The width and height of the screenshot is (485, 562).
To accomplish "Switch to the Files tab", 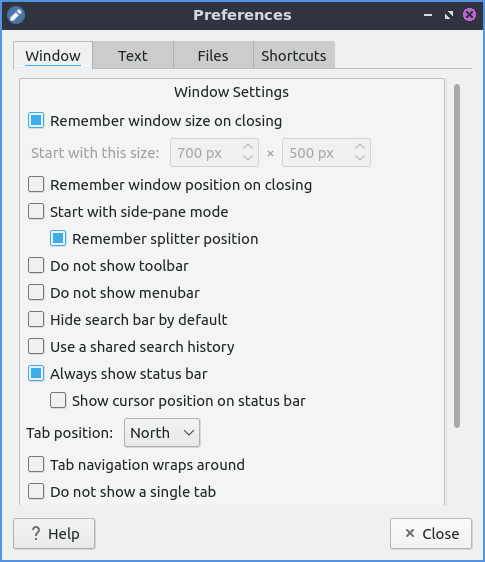I will (x=213, y=56).
